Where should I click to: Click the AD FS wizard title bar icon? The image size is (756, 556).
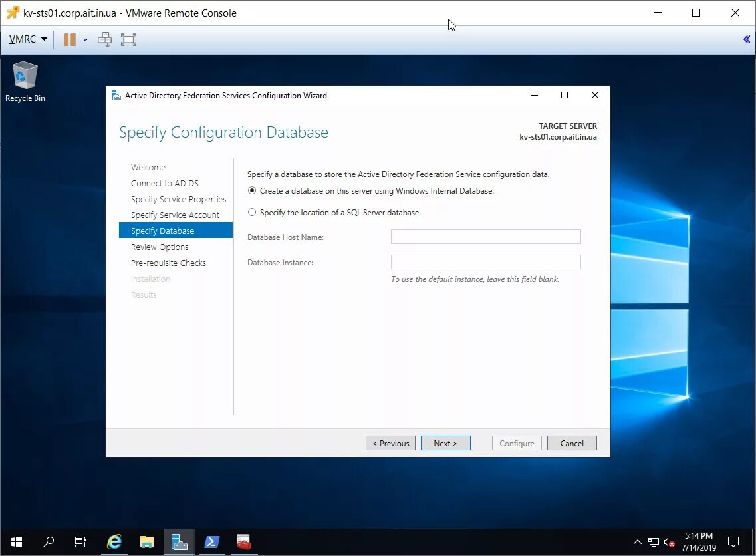[x=116, y=96]
